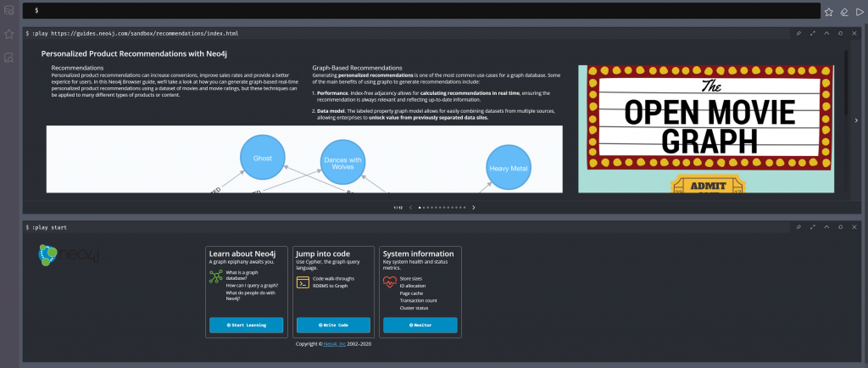Click 'RDBMS to Graph' text
The width and height of the screenshot is (868, 368).
click(x=330, y=286)
